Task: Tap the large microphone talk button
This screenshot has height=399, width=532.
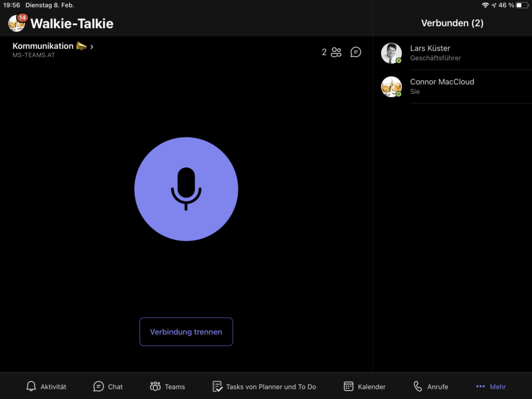Action: pos(186,189)
